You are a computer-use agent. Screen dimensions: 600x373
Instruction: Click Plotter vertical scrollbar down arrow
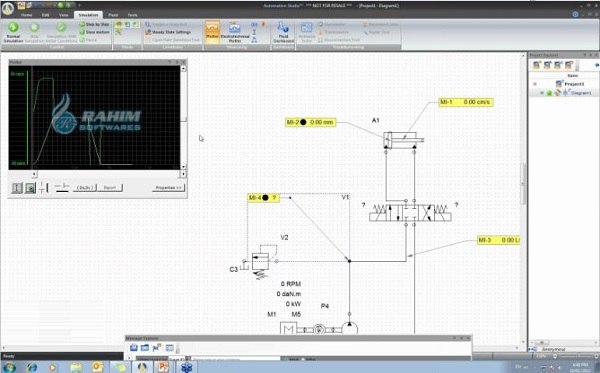pos(183,167)
